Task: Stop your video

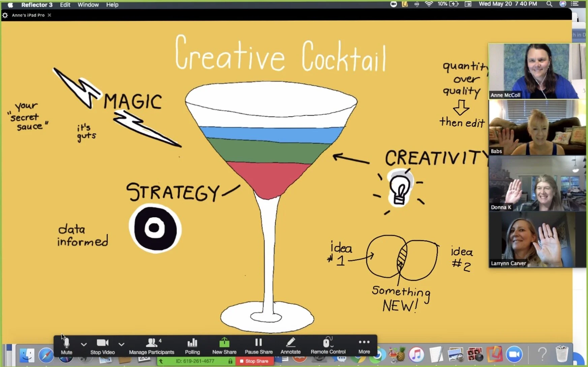Action: [x=102, y=346]
